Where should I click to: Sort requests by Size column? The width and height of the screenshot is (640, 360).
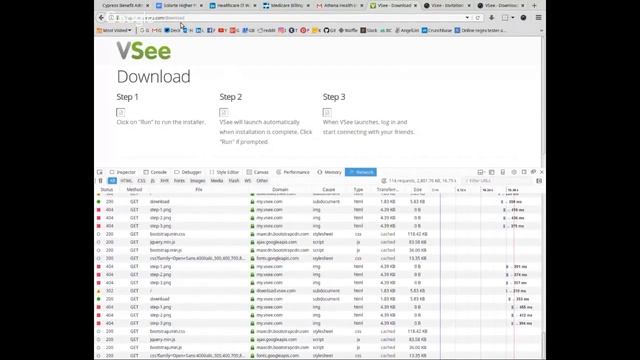pos(418,190)
